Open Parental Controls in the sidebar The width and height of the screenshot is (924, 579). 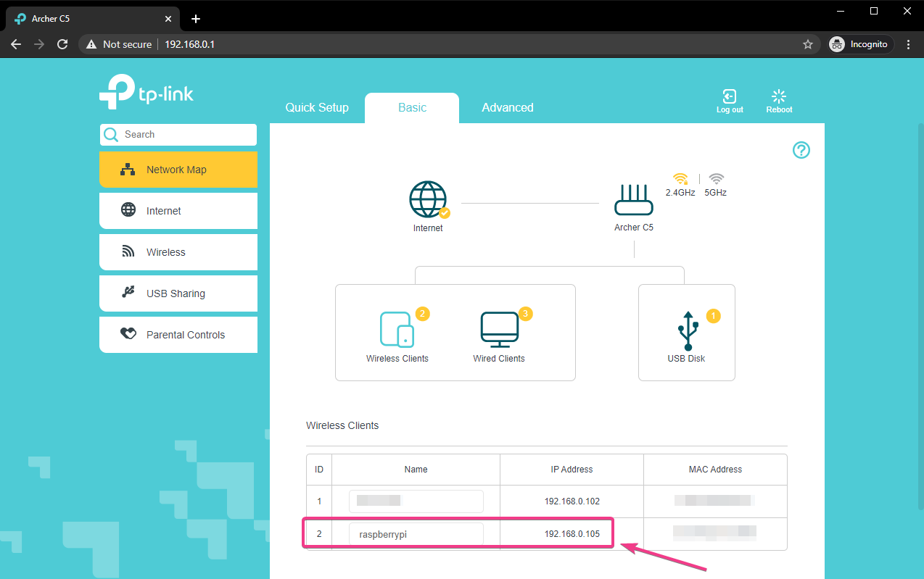click(178, 335)
